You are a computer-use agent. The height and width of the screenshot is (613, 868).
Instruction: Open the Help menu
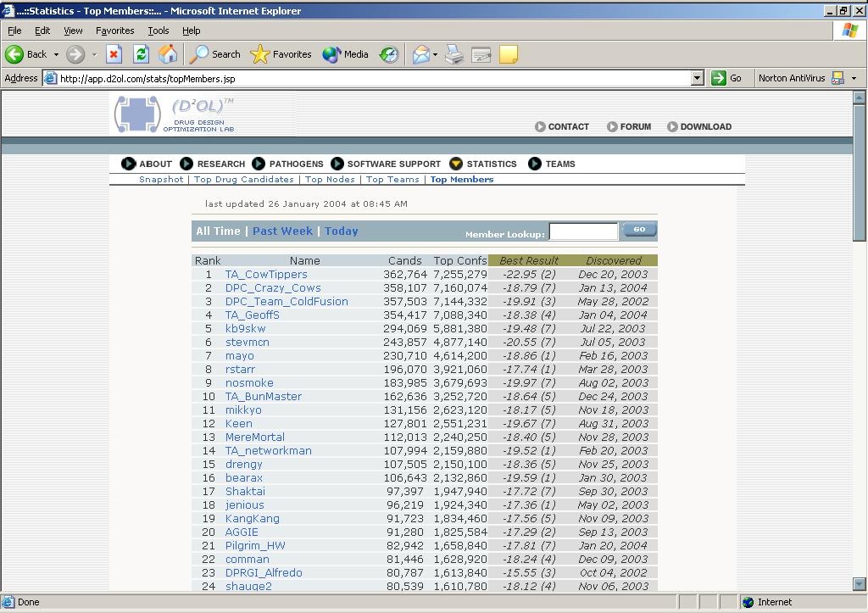coord(191,31)
